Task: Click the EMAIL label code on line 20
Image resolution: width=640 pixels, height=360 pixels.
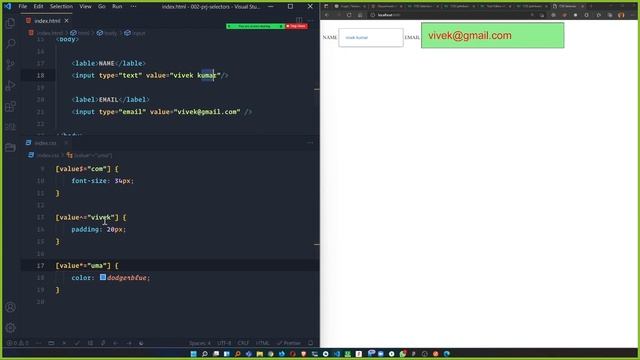Action: pos(111,100)
